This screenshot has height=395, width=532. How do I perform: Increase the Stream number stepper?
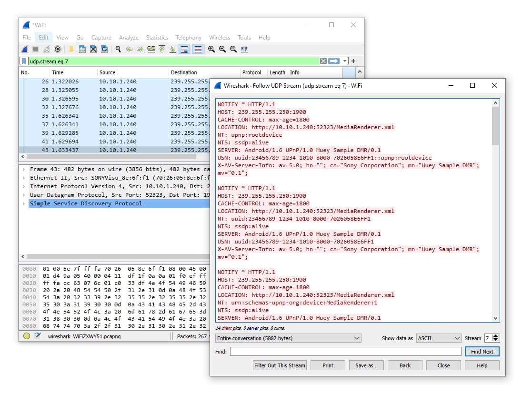pyautogui.click(x=496, y=336)
